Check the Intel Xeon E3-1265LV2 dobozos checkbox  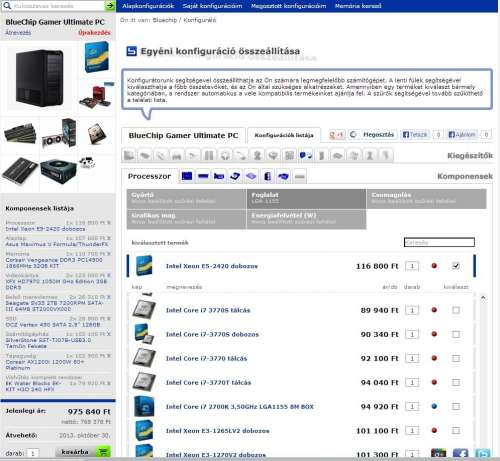456,431
